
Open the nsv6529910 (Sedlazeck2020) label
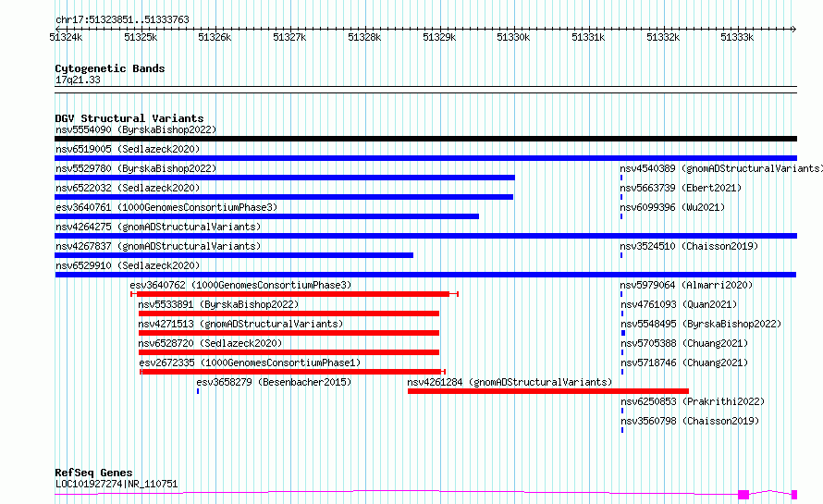coord(128,265)
